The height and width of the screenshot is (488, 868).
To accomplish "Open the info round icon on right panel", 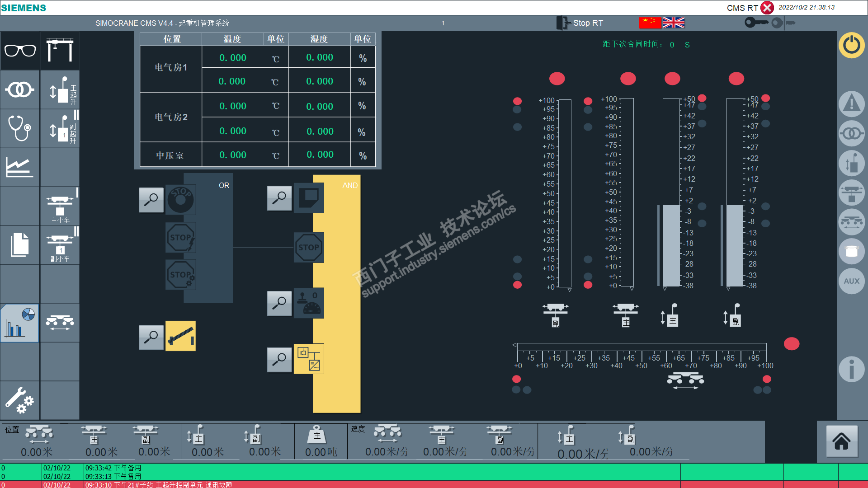I will coord(852,369).
